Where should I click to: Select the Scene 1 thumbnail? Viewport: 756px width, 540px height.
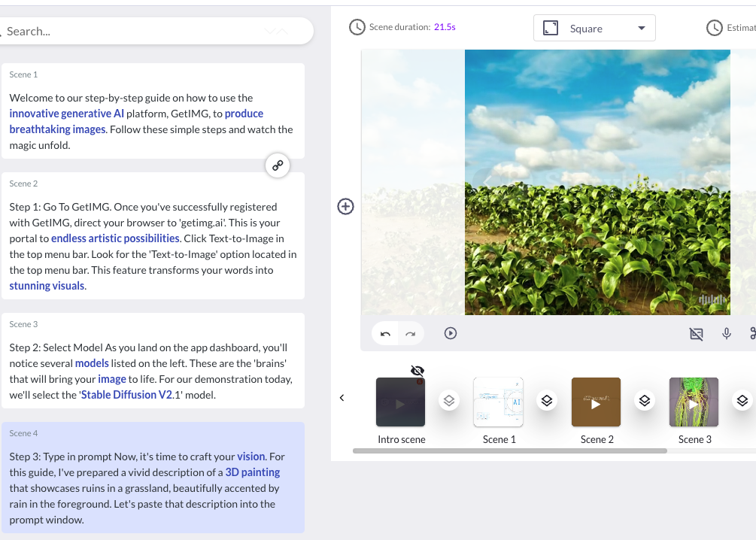pyautogui.click(x=498, y=402)
